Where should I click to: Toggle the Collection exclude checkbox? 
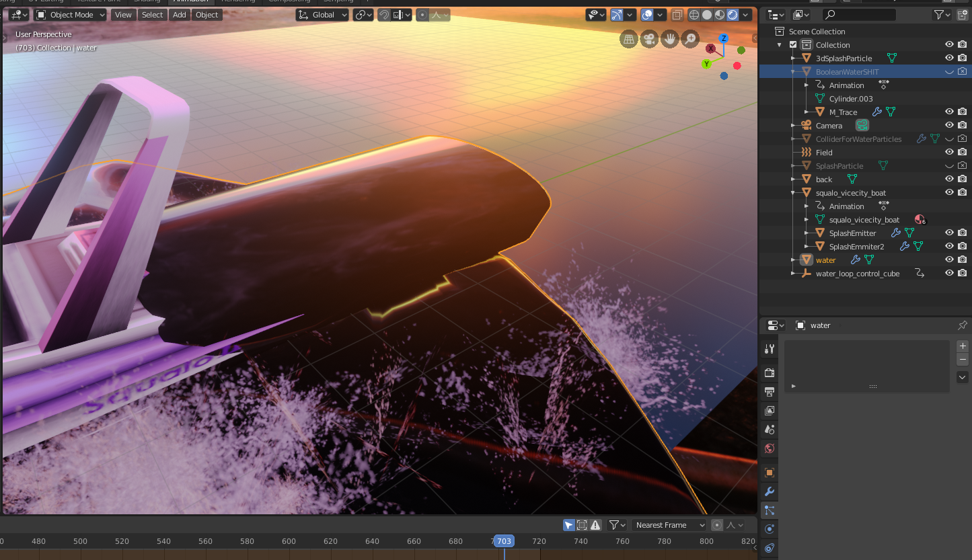[x=793, y=45]
